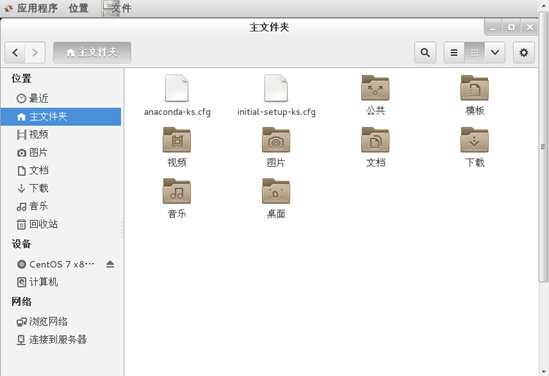The width and height of the screenshot is (549, 376).
Task: Open the 位置 top panel menu
Action: point(78,8)
